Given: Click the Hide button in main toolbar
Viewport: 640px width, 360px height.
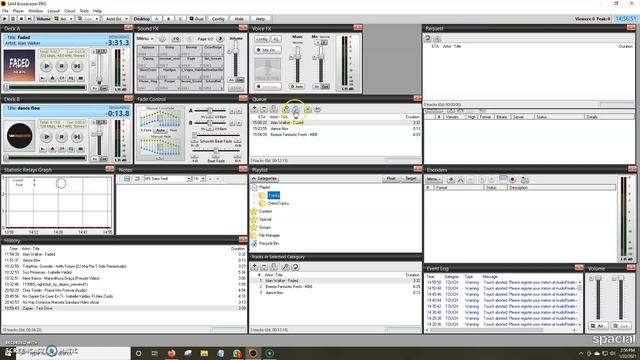Looking at the screenshot, I should 239,19.
